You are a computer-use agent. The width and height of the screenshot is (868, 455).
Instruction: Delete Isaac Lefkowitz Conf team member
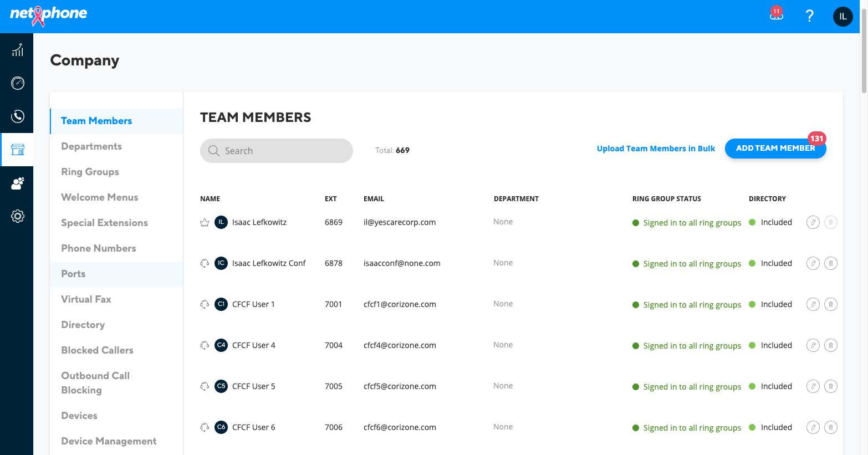(831, 263)
